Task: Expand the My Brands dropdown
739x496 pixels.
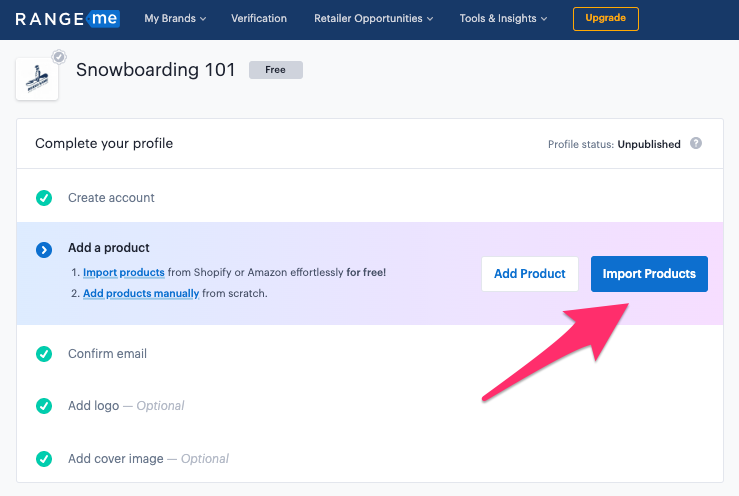Action: tap(175, 18)
